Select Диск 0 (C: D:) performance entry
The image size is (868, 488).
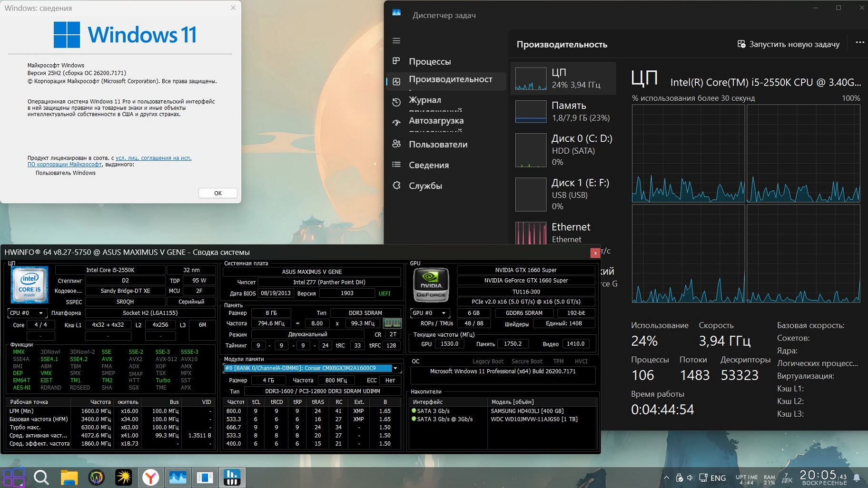(563, 150)
